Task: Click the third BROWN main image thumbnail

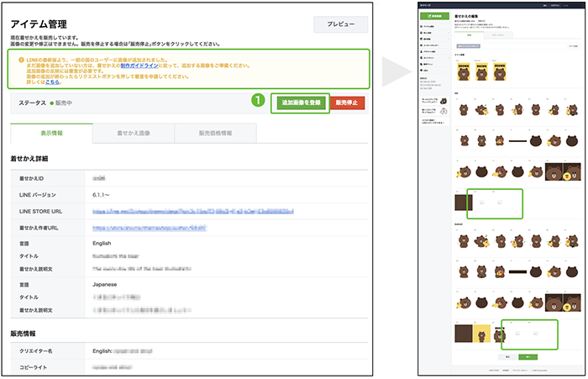Action: (500, 71)
